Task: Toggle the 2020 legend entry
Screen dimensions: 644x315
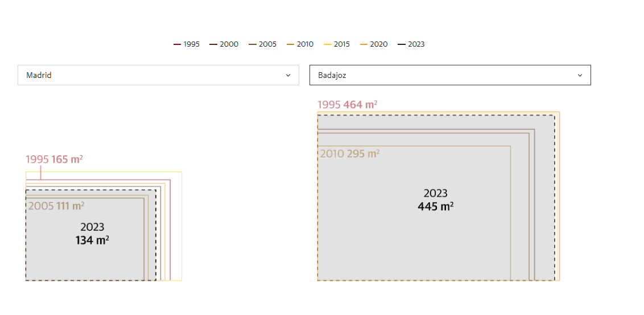Action: point(379,44)
